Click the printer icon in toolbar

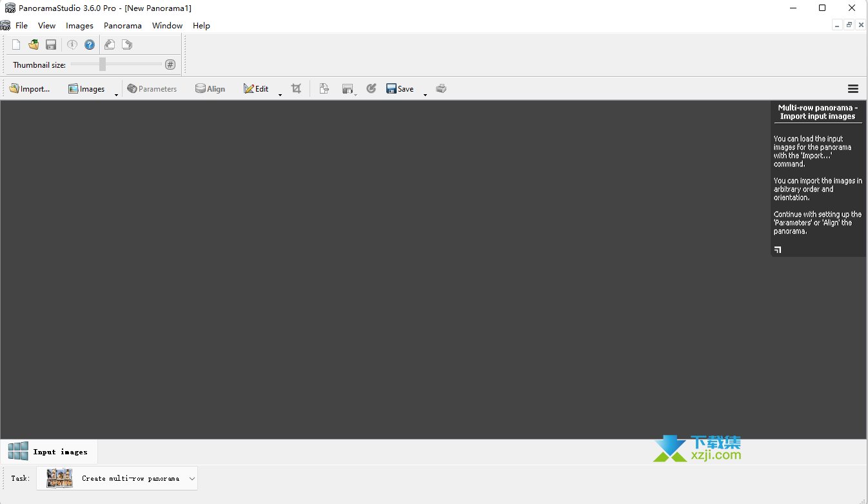pos(441,88)
